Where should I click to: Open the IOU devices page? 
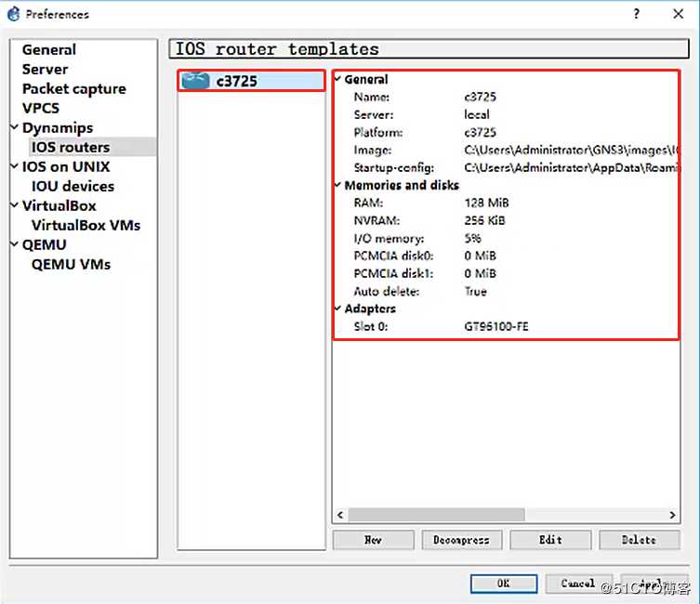coord(73,186)
